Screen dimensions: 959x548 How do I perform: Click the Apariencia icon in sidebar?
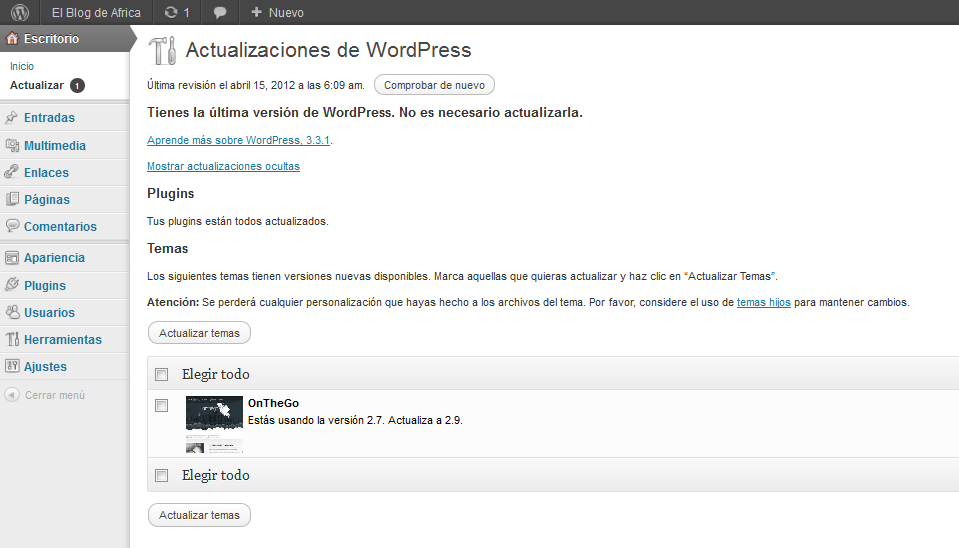click(12, 257)
